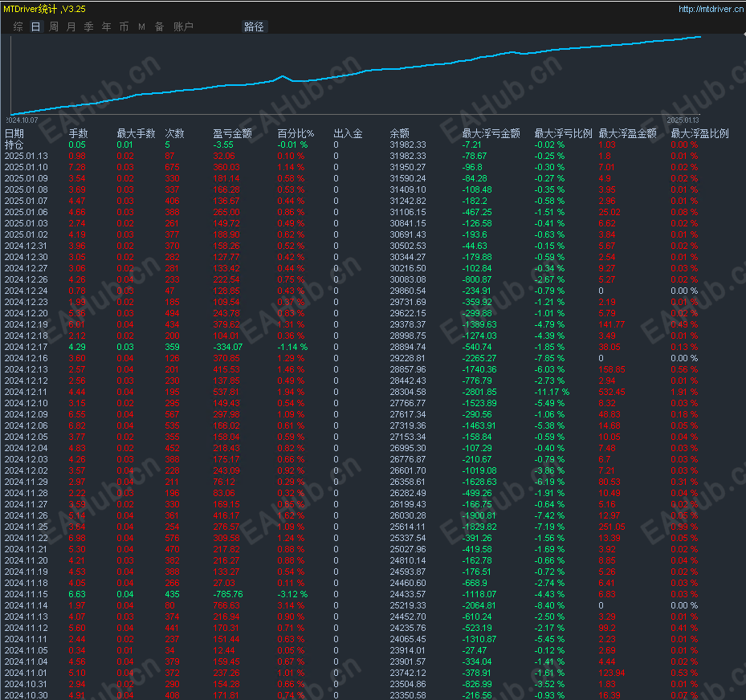Click trade count 675
The width and height of the screenshot is (746, 700).
click(172, 168)
